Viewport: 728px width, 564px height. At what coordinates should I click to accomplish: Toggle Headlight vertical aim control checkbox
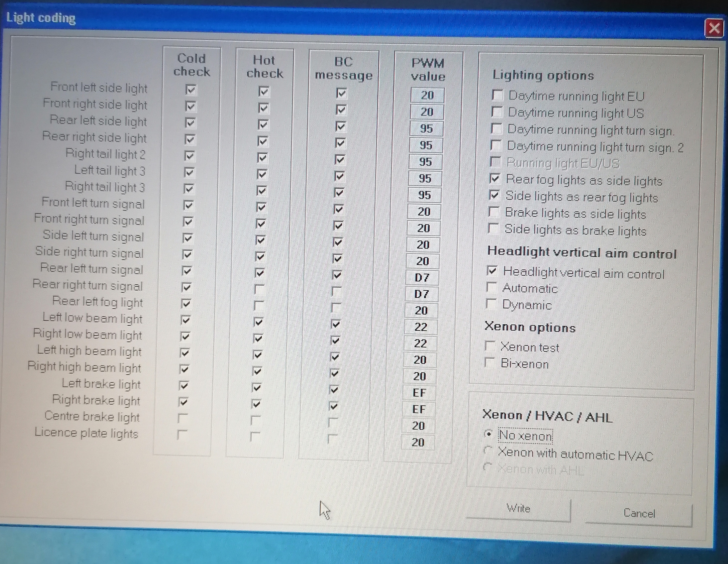[492, 271]
